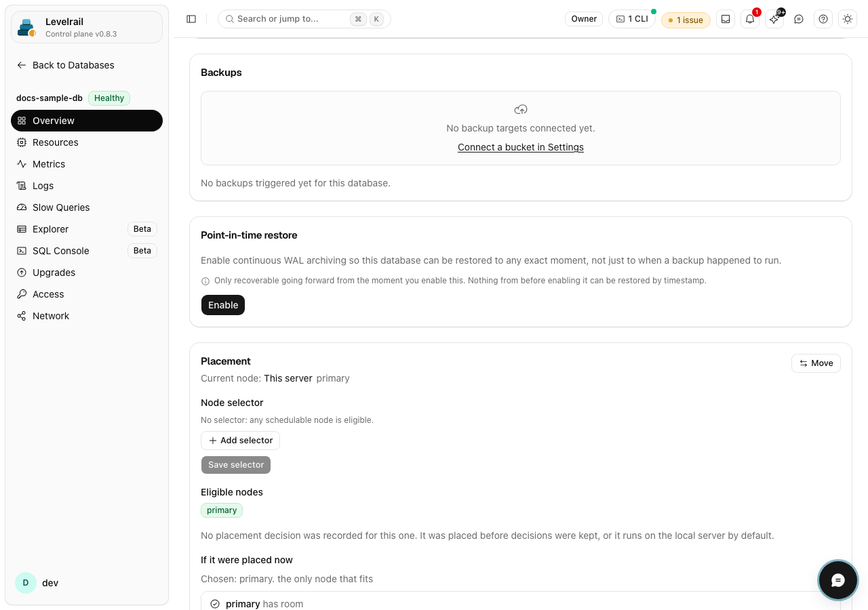Open the Resources page
The image size is (868, 610).
(87, 142)
